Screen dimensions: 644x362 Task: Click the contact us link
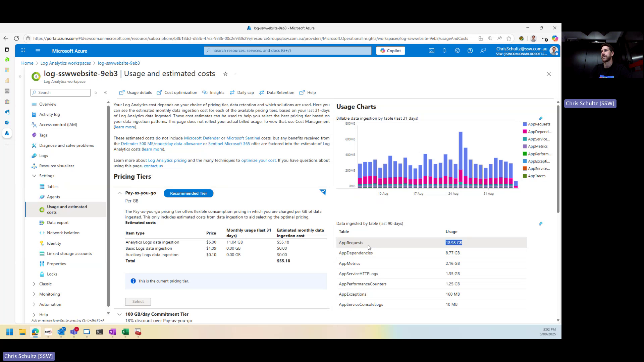[153, 166]
